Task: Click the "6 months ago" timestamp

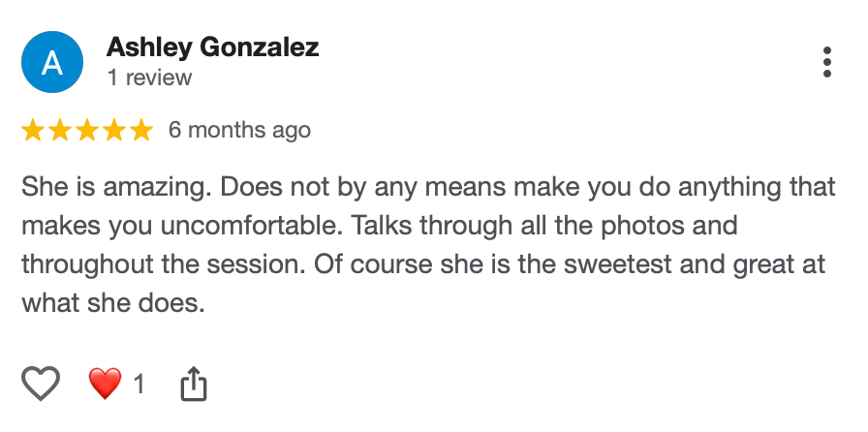Action: pos(239,130)
